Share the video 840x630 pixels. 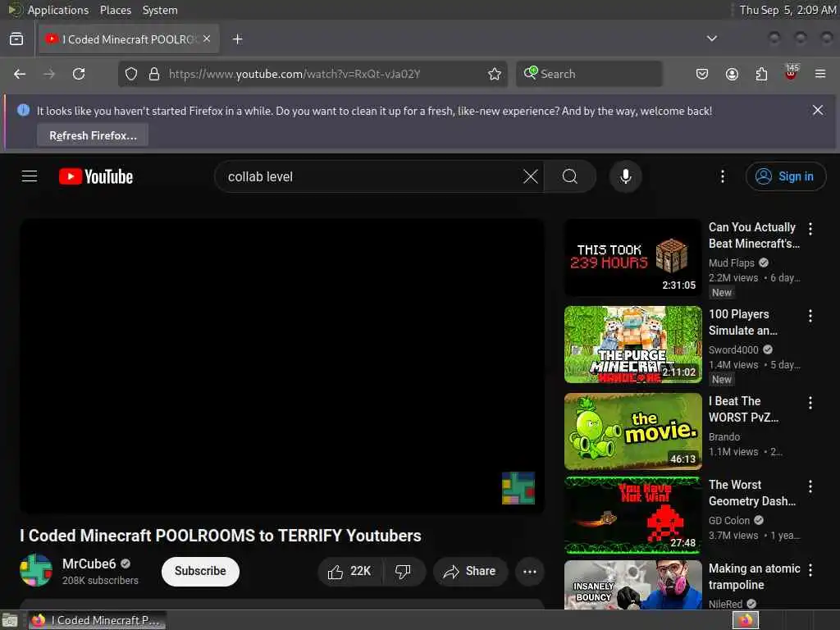(x=470, y=572)
